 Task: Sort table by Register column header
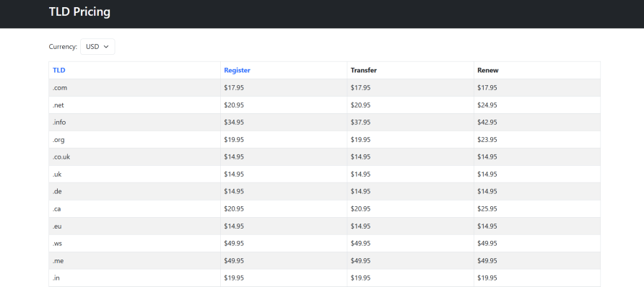[237, 70]
